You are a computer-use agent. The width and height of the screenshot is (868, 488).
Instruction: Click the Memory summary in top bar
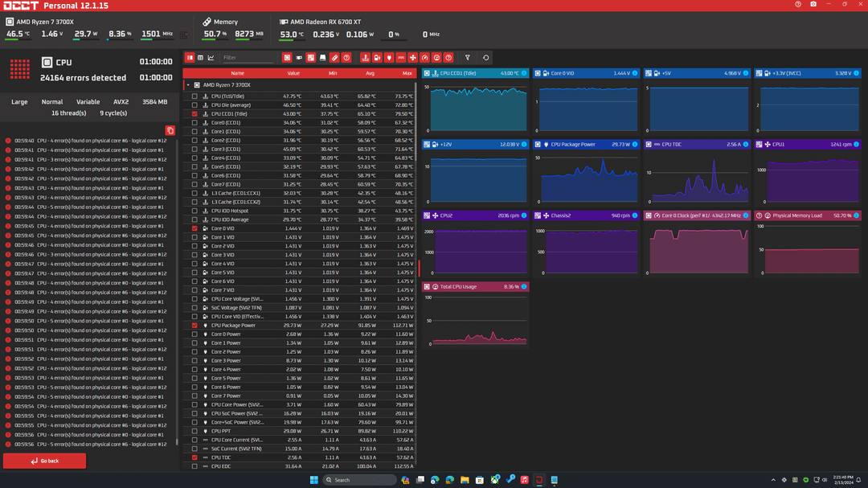(233, 28)
